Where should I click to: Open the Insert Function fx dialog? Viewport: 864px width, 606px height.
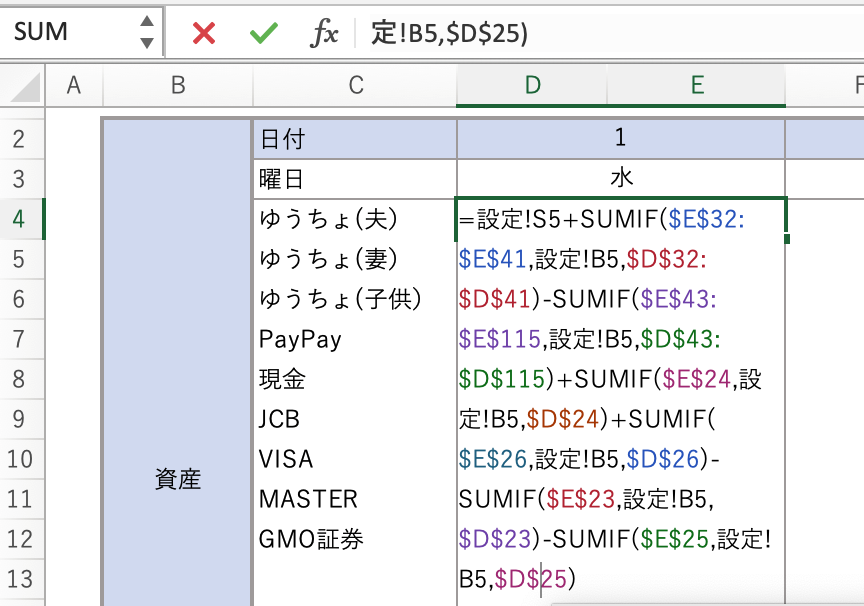pyautogui.click(x=324, y=33)
